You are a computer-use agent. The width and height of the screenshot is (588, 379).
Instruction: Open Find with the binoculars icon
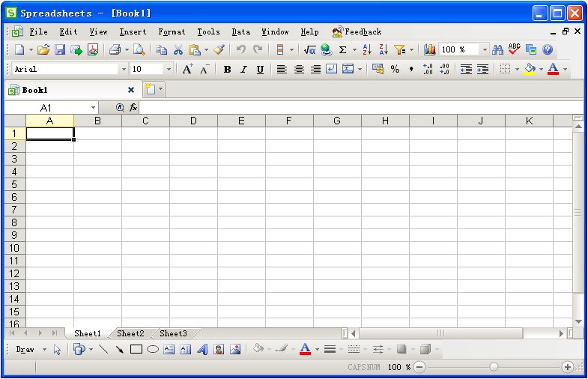click(x=497, y=49)
